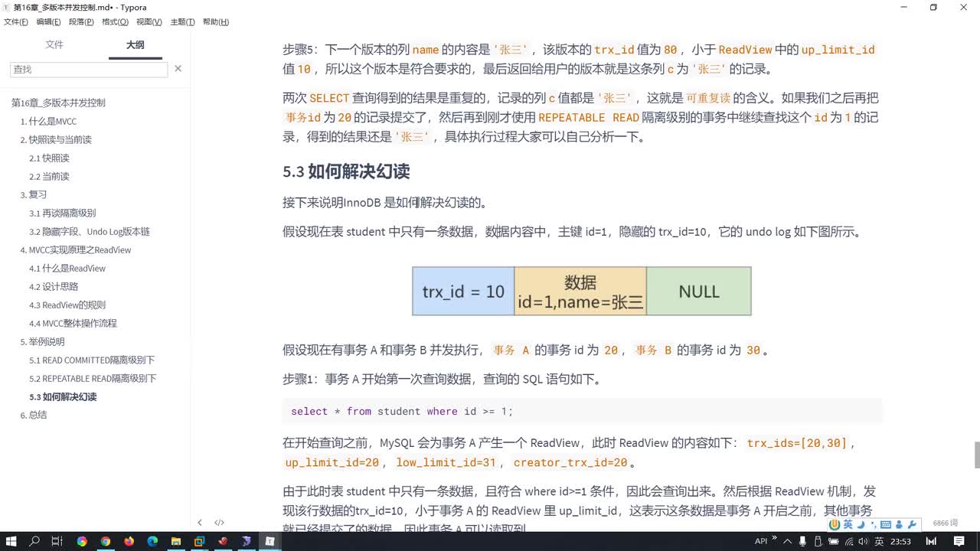Open the orange VM-style taskbar icon
980x551 pixels.
point(199,541)
